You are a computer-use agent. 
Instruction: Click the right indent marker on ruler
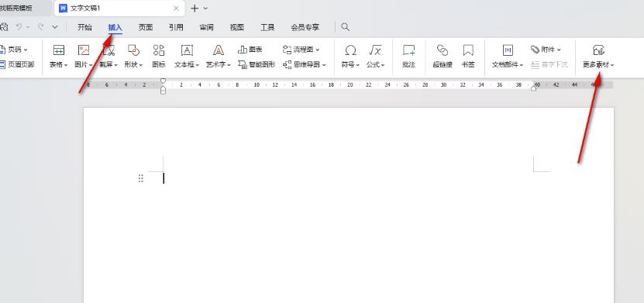(x=533, y=88)
